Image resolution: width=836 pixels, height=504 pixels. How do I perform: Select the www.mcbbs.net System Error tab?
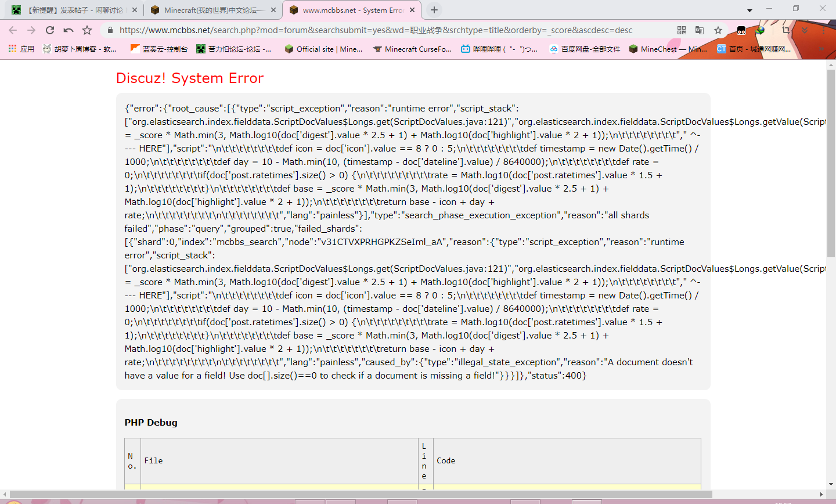pos(352,10)
